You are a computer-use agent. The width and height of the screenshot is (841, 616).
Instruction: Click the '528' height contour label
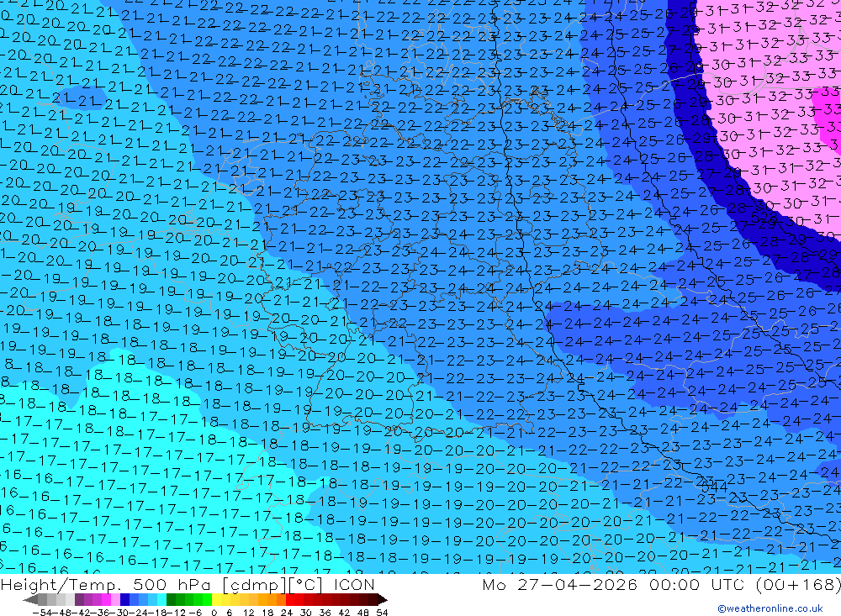tap(764, 218)
